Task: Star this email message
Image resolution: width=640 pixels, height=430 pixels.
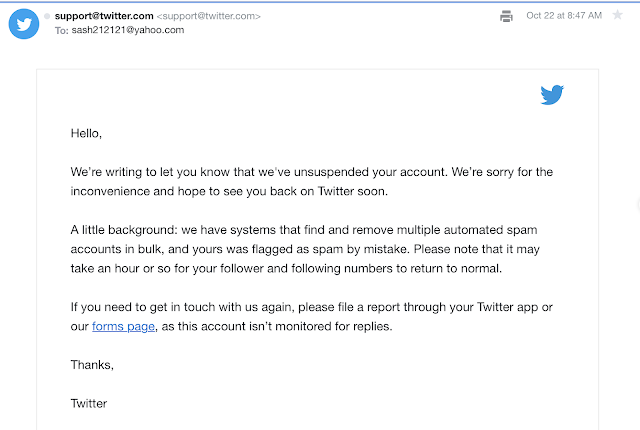Action: tap(617, 16)
